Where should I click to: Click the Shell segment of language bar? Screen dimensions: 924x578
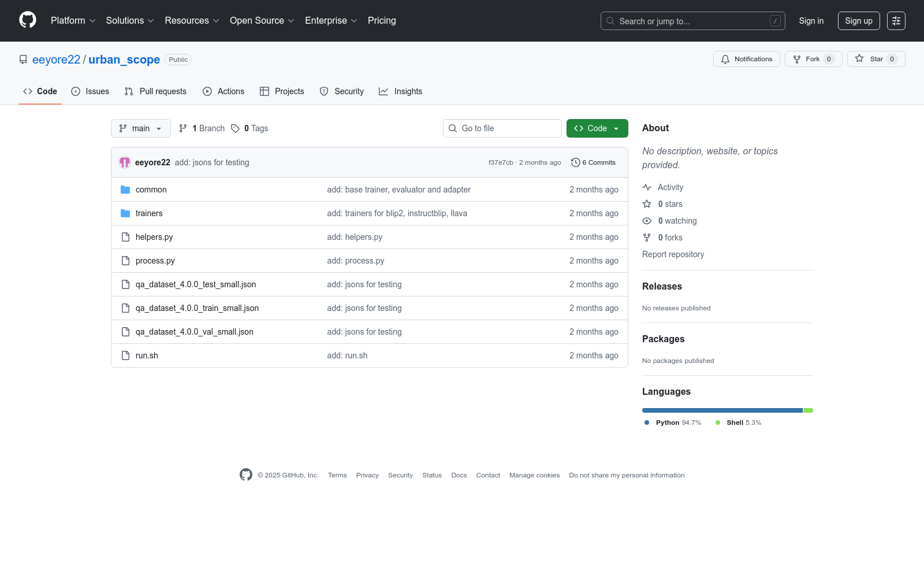click(x=808, y=410)
